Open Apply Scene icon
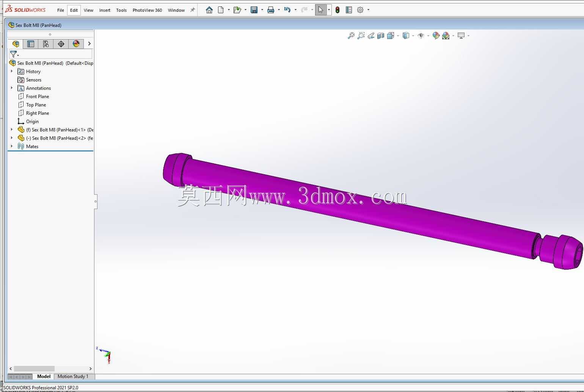This screenshot has width=584, height=392. tap(446, 36)
